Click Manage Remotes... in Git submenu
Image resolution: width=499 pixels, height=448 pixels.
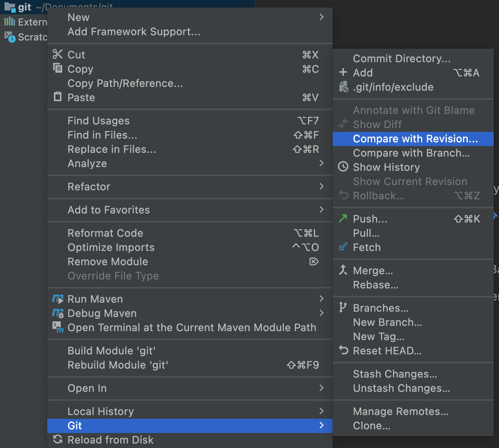[x=400, y=412]
